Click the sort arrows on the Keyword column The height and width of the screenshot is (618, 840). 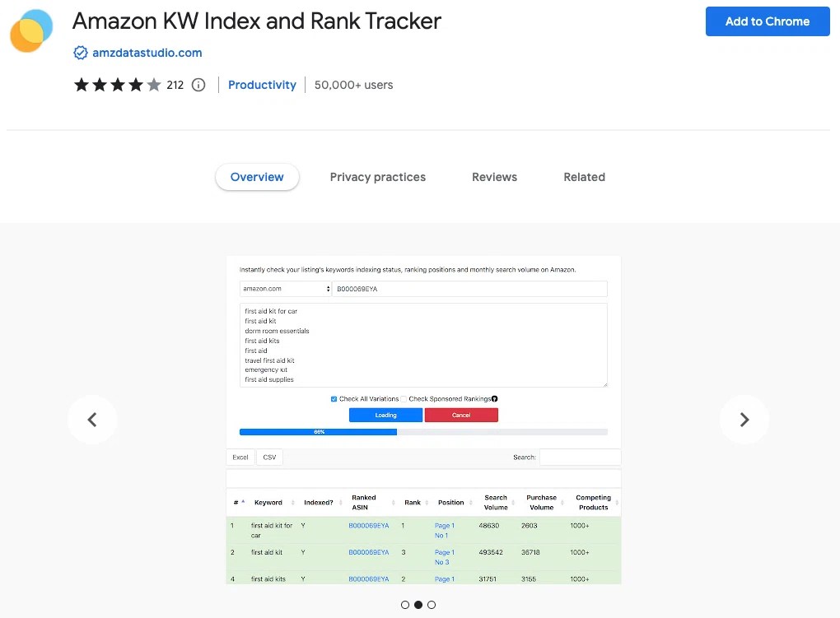pyautogui.click(x=292, y=503)
